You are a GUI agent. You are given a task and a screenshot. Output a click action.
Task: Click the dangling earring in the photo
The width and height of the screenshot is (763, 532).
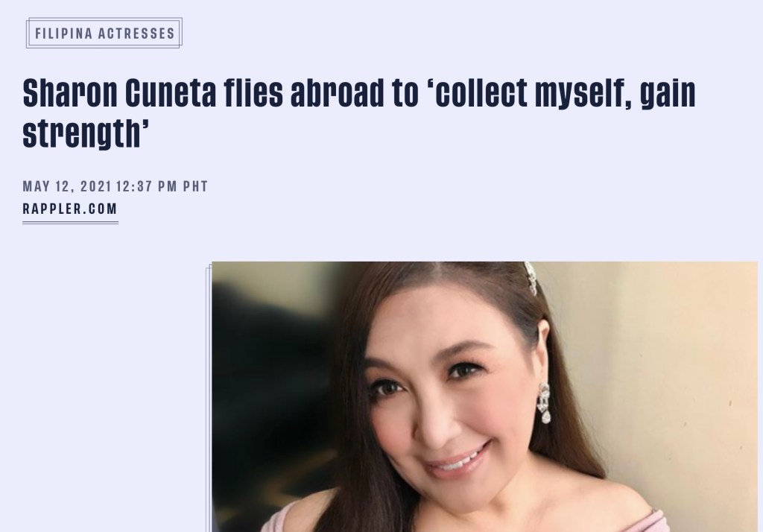(544, 403)
